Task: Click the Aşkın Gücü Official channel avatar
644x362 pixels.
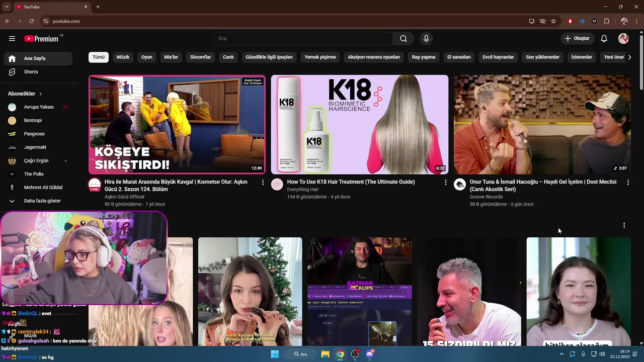Action: click(x=95, y=185)
